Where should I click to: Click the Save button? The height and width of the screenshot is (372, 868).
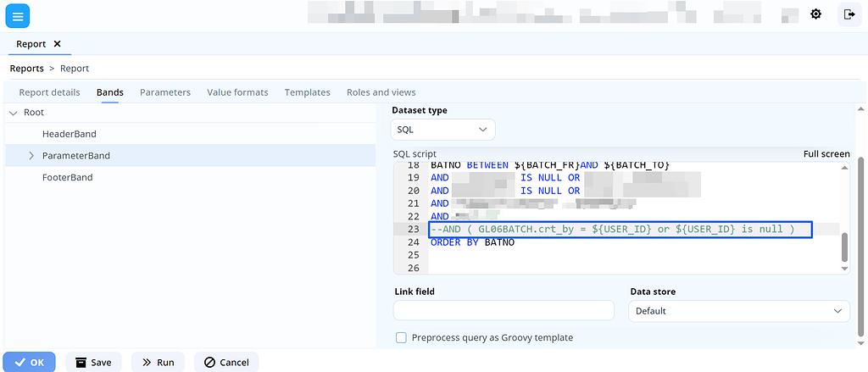94,363
